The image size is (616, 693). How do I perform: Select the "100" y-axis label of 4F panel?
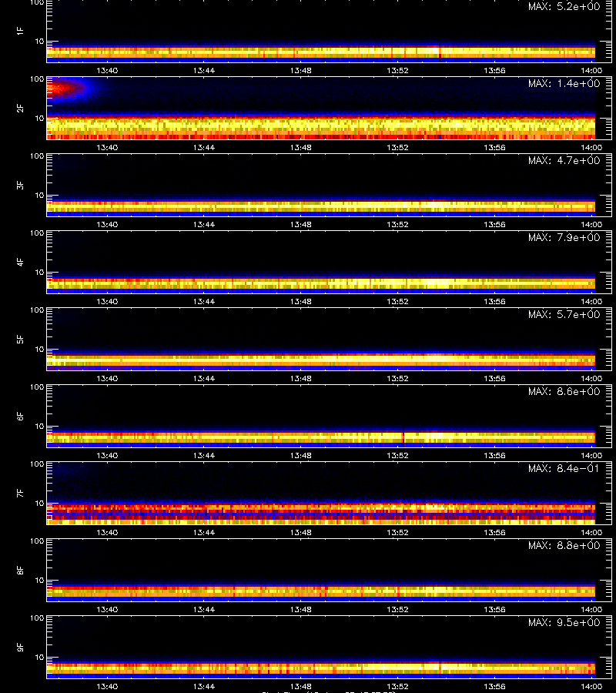(x=37, y=233)
